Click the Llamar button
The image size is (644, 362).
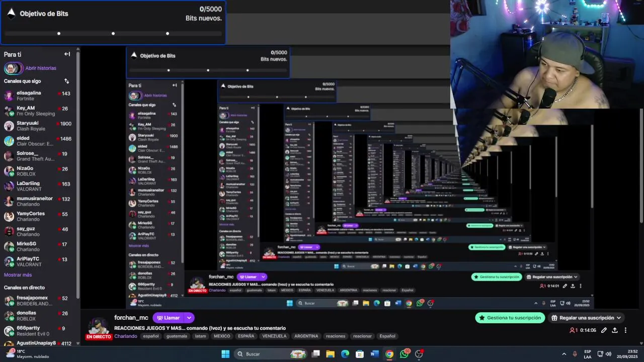pos(169,318)
